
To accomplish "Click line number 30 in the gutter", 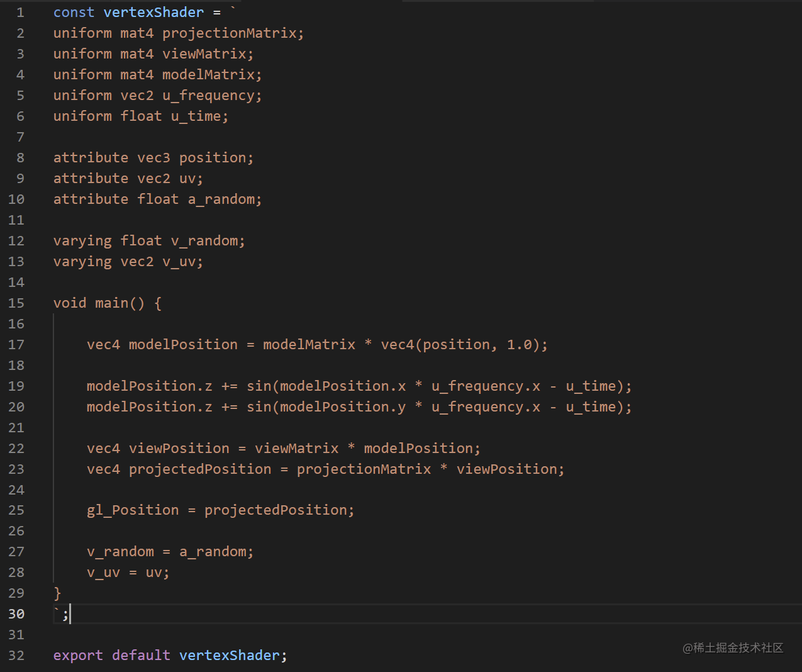I will [16, 614].
